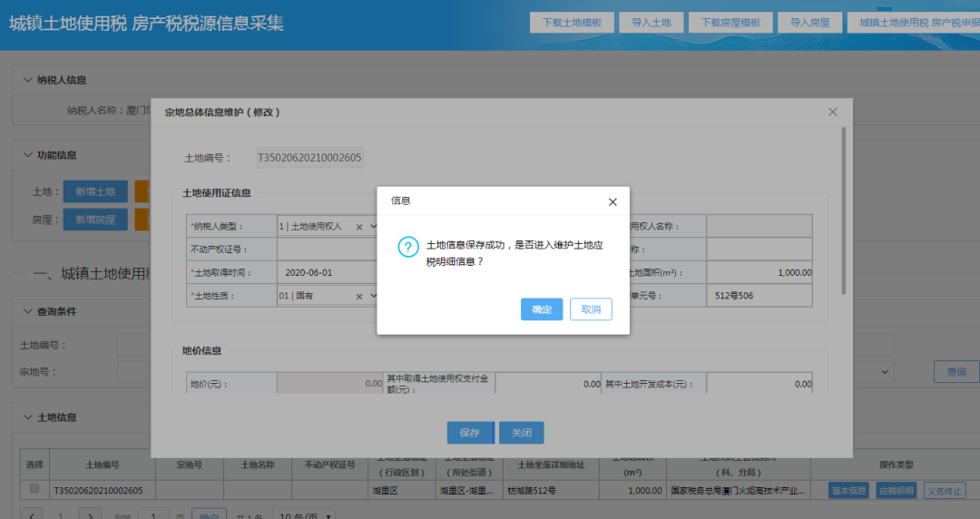Go to the next page with right arrow

[90, 515]
